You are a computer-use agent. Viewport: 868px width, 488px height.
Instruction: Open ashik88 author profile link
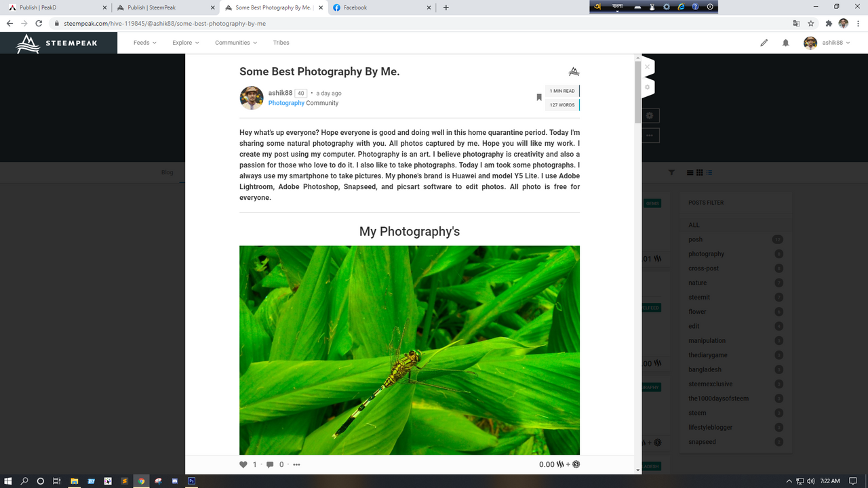click(x=280, y=93)
